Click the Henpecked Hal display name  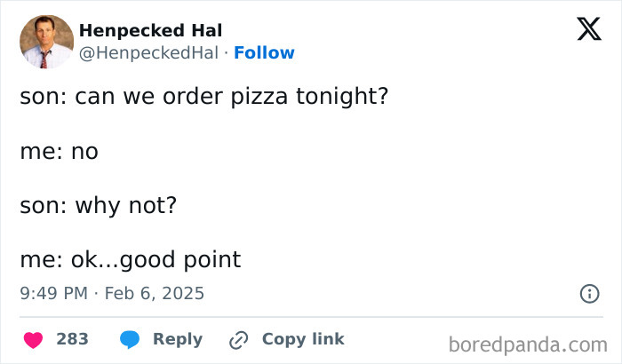coord(151,31)
